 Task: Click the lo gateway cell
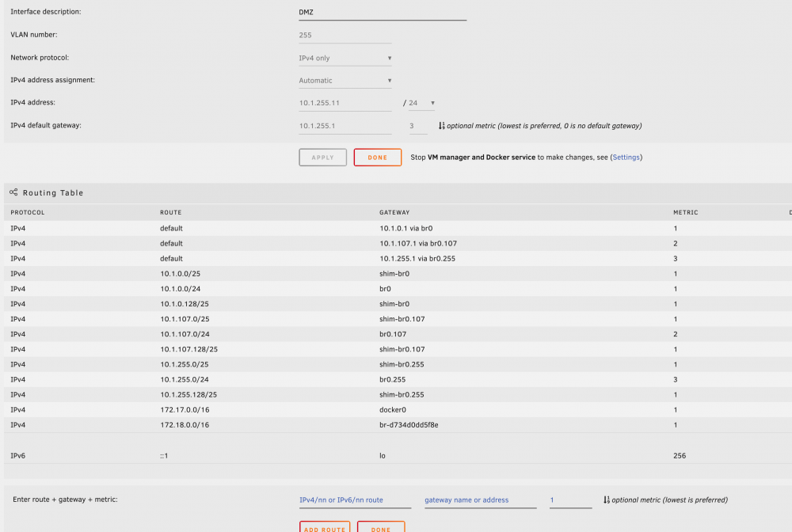point(383,456)
